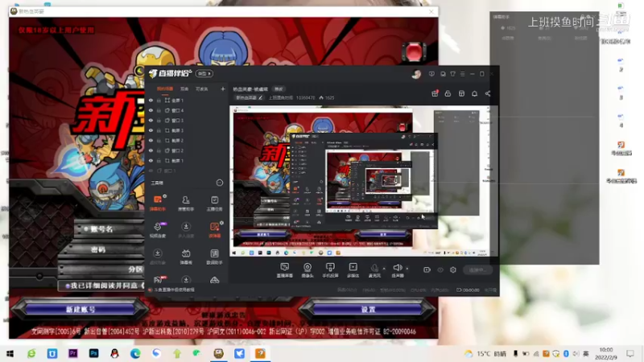Toggle eye icon for 截屏 1

pyautogui.click(x=151, y=160)
